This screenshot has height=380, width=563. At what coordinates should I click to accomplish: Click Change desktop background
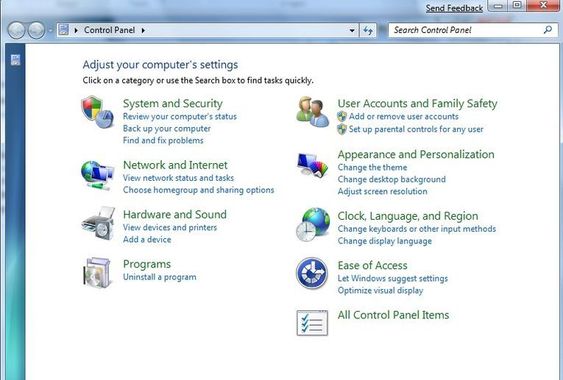tap(392, 179)
